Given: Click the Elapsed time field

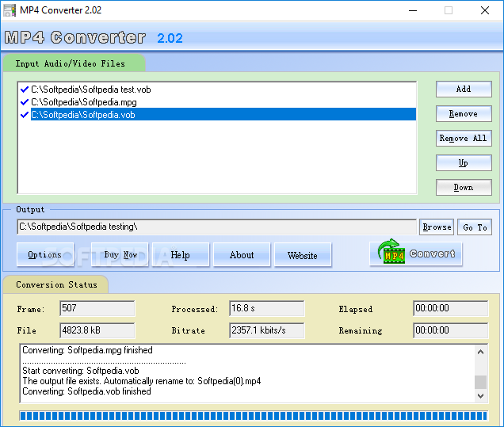Looking at the screenshot, I should pos(451,308).
